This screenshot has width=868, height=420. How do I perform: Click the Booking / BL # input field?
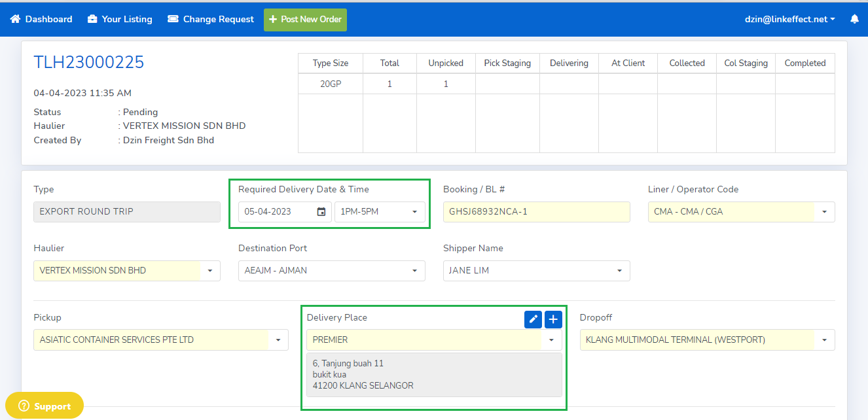tap(536, 212)
